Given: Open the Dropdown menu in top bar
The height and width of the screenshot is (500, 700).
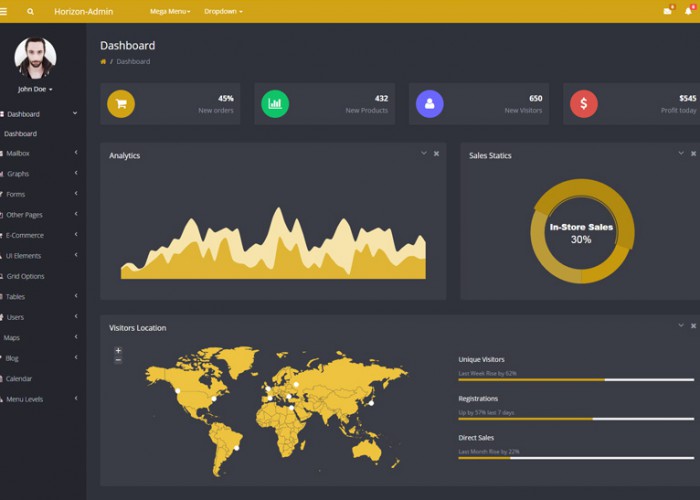Looking at the screenshot, I should [223, 12].
